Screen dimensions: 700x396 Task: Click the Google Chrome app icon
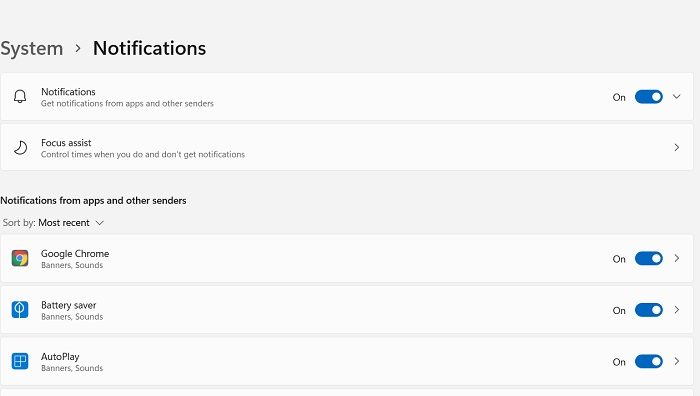[20, 258]
